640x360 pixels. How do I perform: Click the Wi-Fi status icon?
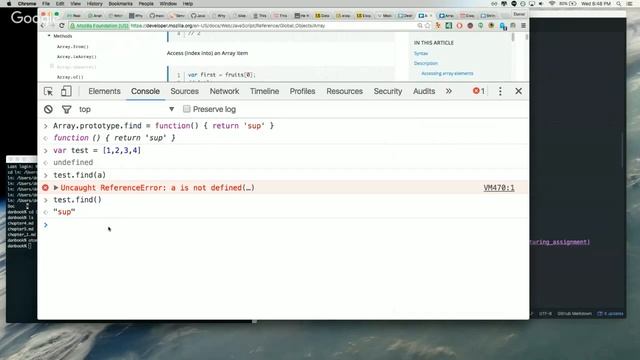[552, 4]
